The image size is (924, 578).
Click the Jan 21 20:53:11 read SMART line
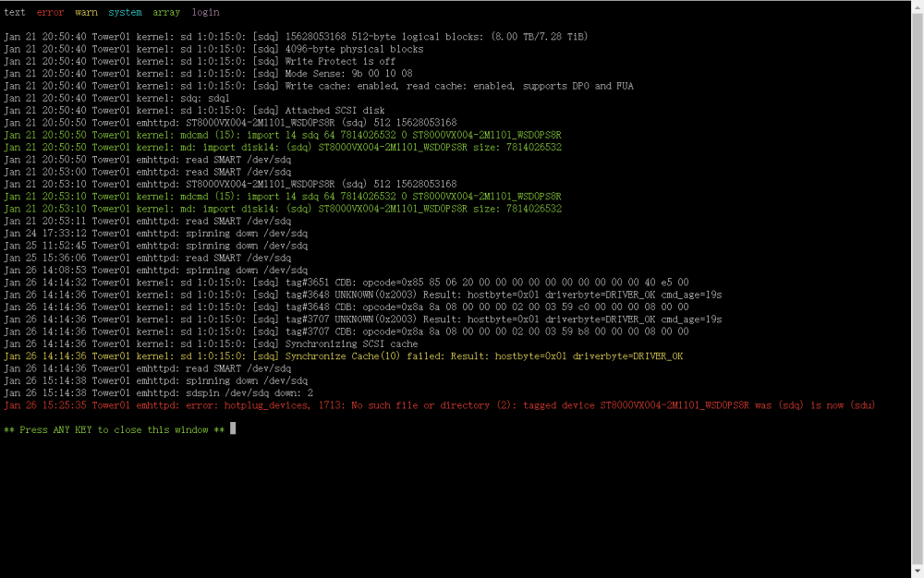click(147, 221)
